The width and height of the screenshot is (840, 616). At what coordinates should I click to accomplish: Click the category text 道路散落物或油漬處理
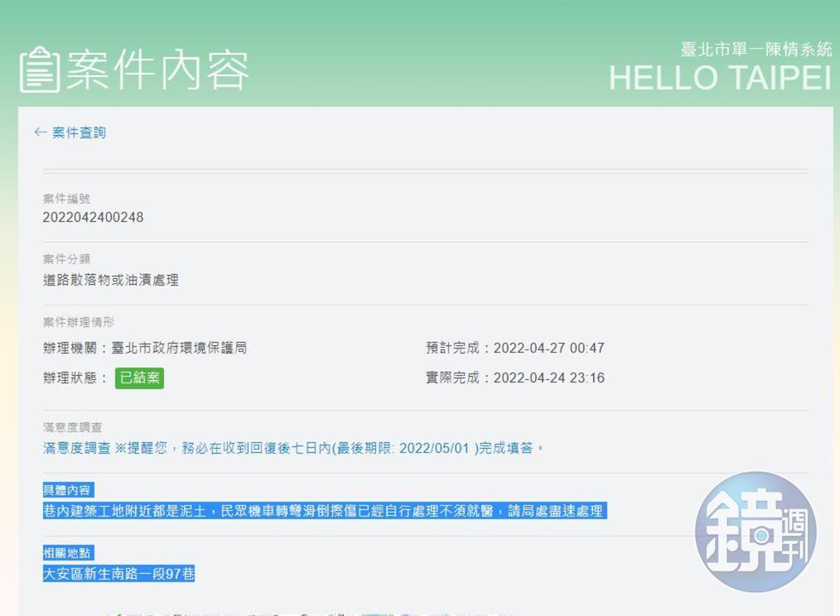(111, 280)
